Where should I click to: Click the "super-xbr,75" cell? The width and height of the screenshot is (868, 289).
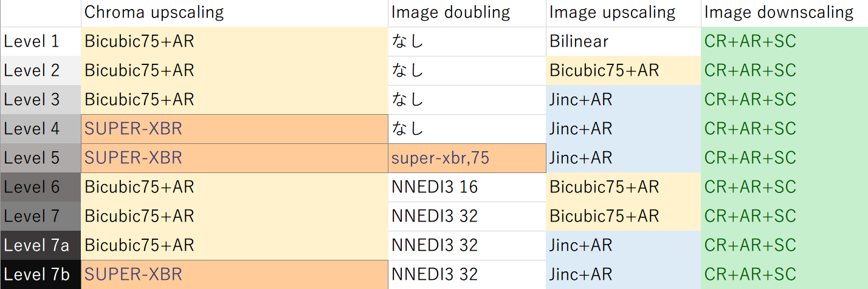[x=466, y=158]
